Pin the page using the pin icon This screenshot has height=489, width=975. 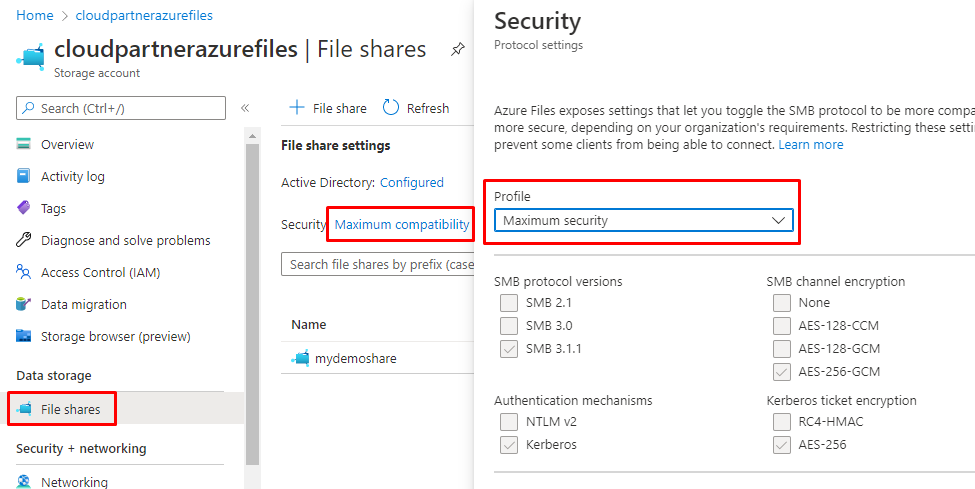point(457,49)
